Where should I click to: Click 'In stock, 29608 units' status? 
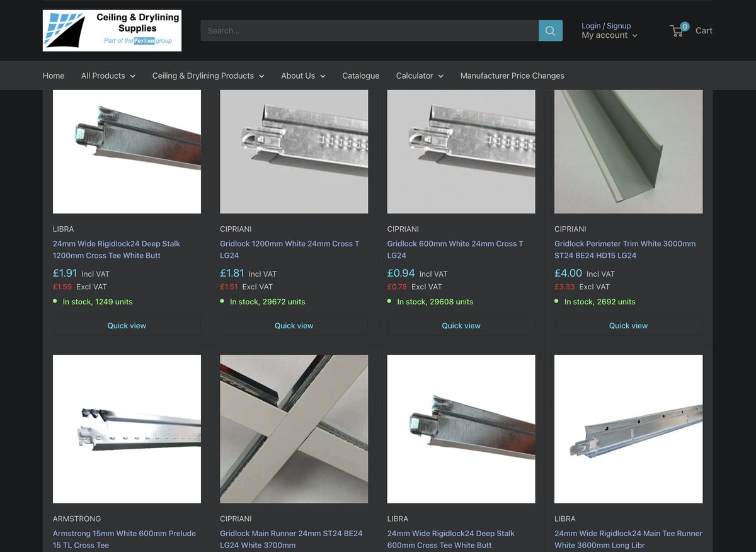pos(435,302)
